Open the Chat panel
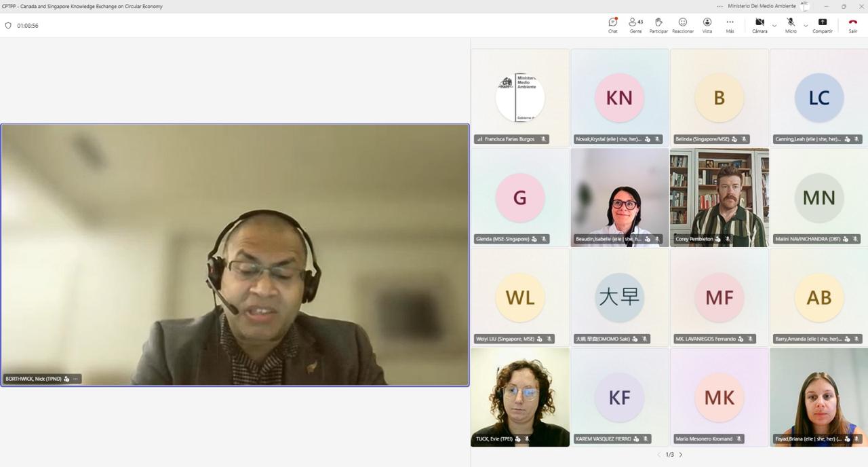The image size is (868, 467). point(612,25)
